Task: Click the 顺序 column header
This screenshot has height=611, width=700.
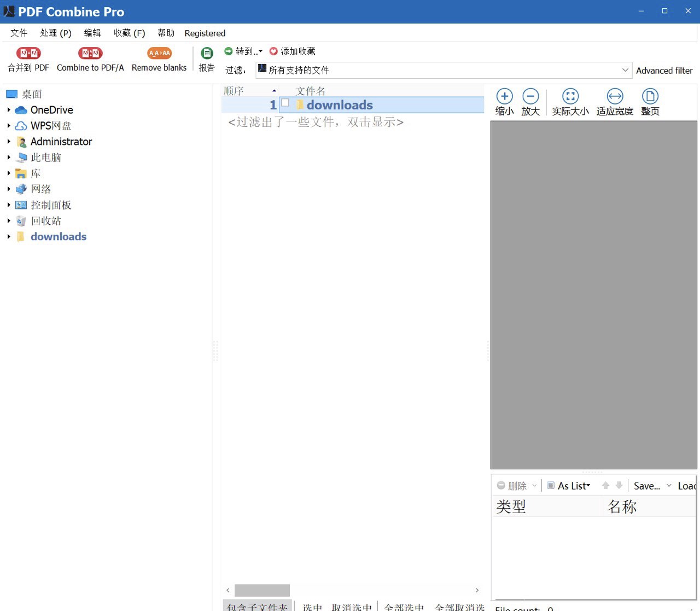Action: 250,91
